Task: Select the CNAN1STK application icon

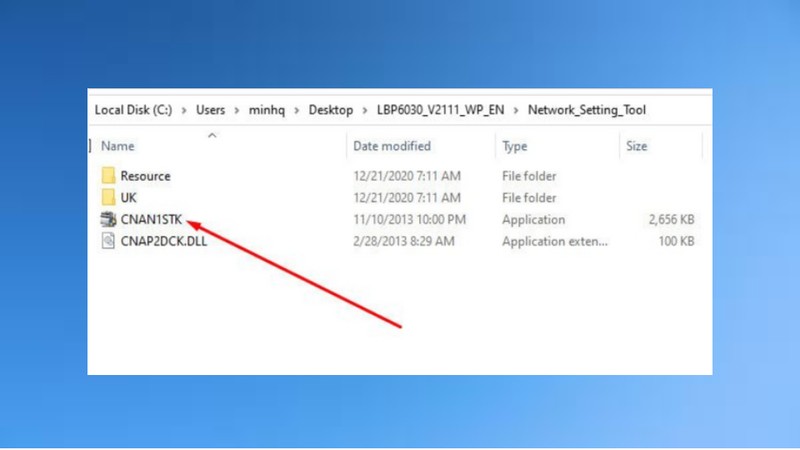Action: [108, 219]
